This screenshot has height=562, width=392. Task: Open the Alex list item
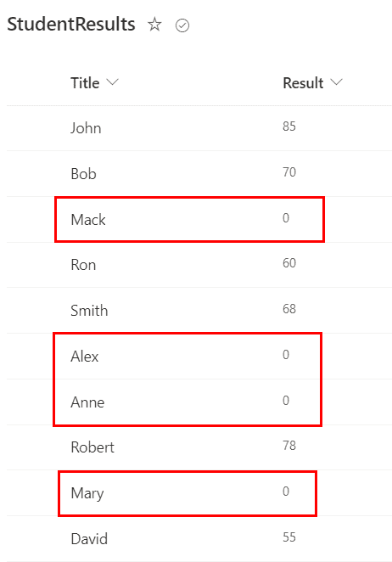click(x=85, y=357)
